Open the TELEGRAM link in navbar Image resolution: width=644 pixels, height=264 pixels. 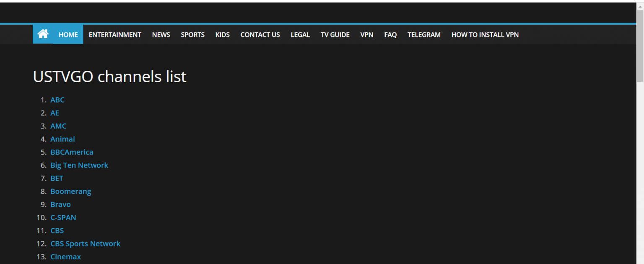click(x=424, y=34)
